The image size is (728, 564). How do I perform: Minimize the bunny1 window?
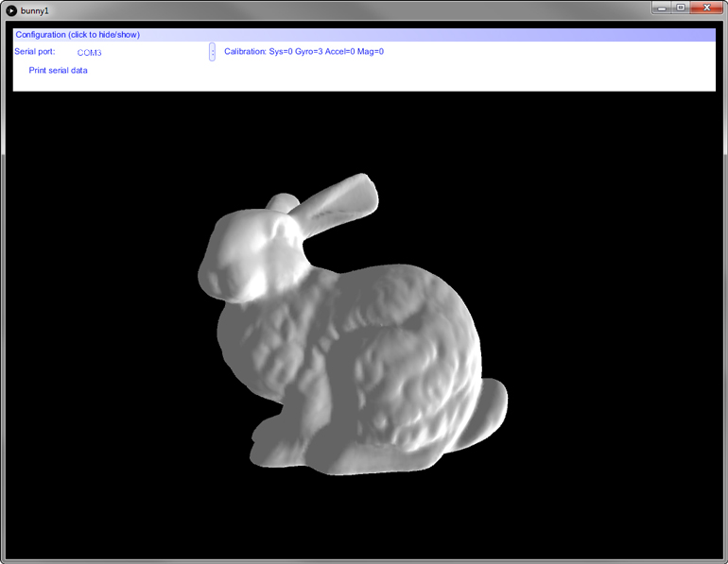click(662, 8)
